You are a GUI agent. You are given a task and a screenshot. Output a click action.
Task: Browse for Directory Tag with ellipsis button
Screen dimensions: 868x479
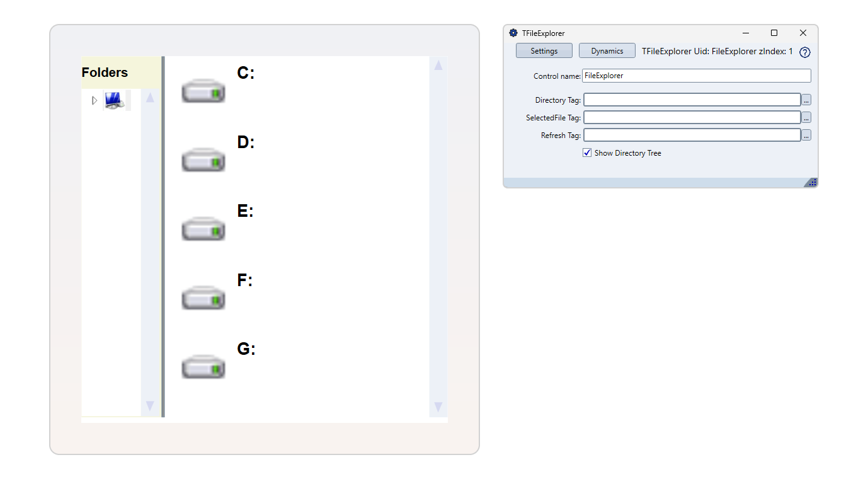tap(806, 100)
